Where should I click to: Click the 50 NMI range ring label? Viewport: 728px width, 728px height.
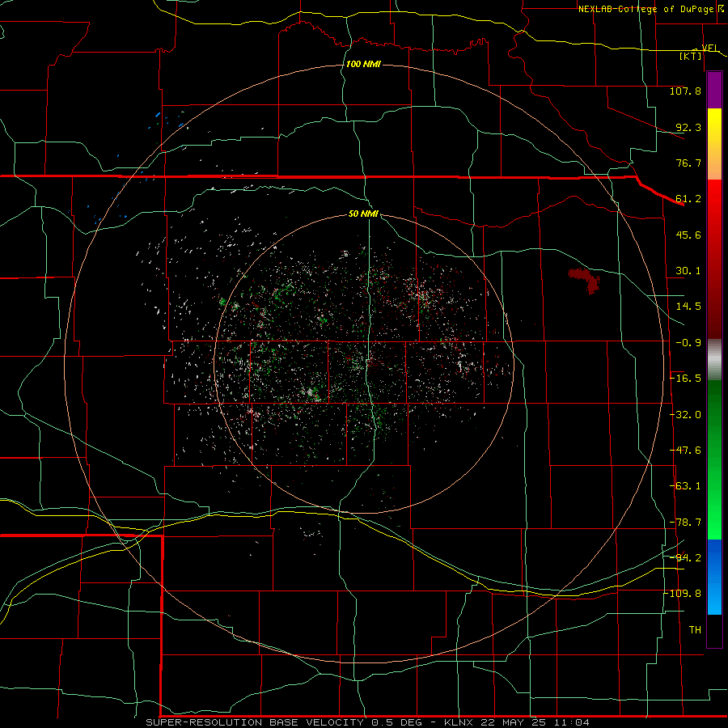coord(363,214)
